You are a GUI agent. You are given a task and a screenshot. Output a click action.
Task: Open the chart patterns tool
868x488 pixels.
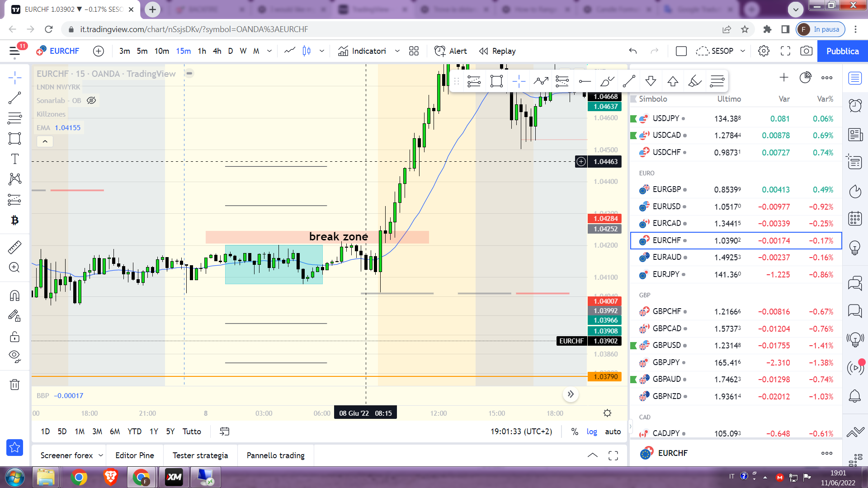pos(15,179)
